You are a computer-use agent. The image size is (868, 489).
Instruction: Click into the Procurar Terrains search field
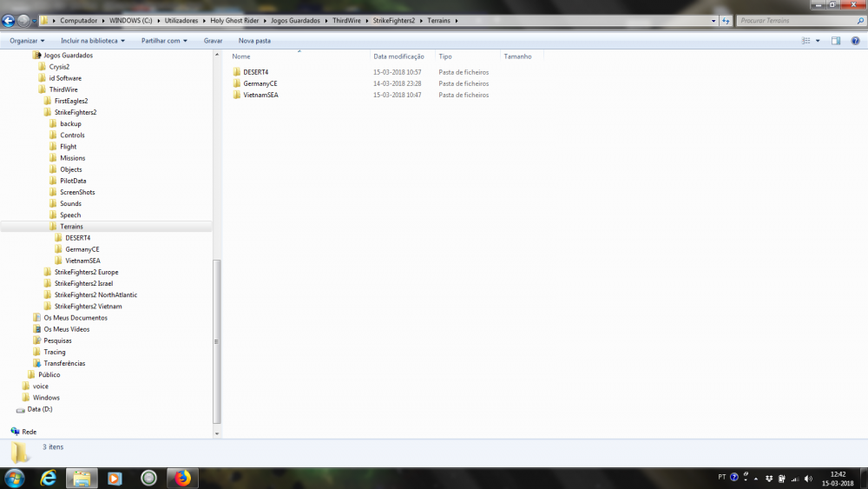click(x=797, y=21)
